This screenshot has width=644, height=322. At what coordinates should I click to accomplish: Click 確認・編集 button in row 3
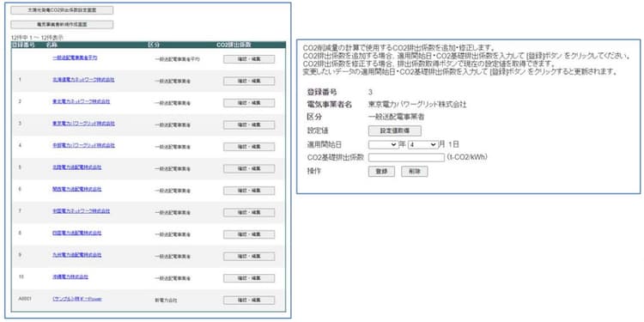coord(249,125)
